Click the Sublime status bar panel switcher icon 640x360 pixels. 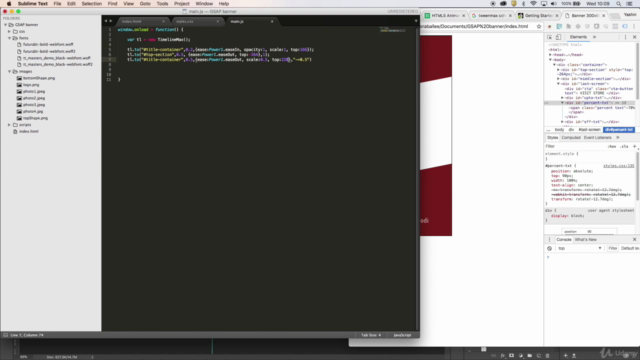[5, 335]
